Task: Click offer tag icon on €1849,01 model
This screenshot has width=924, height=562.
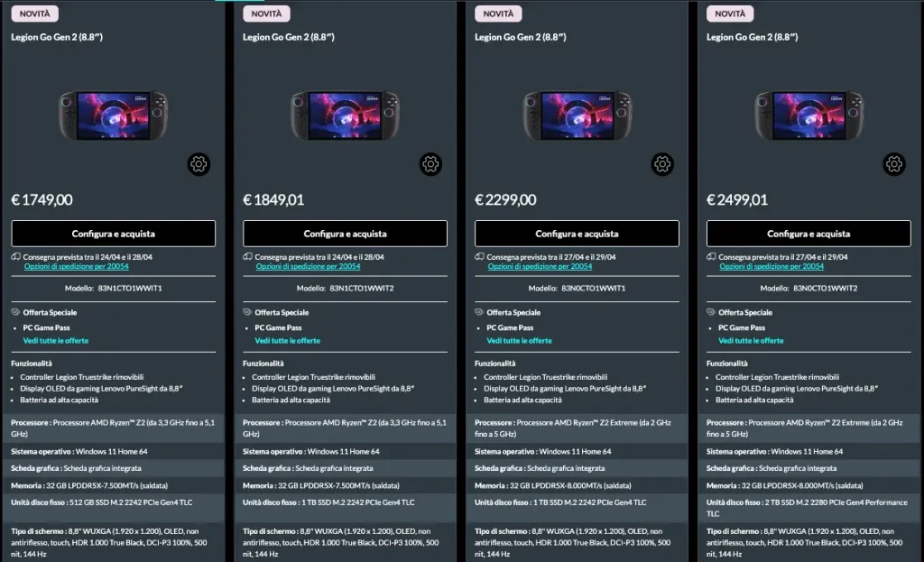Action: coord(248,312)
